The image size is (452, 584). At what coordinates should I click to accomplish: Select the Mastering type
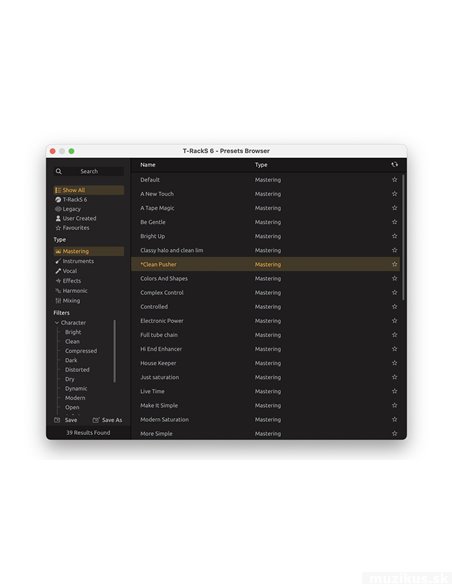[x=89, y=251]
